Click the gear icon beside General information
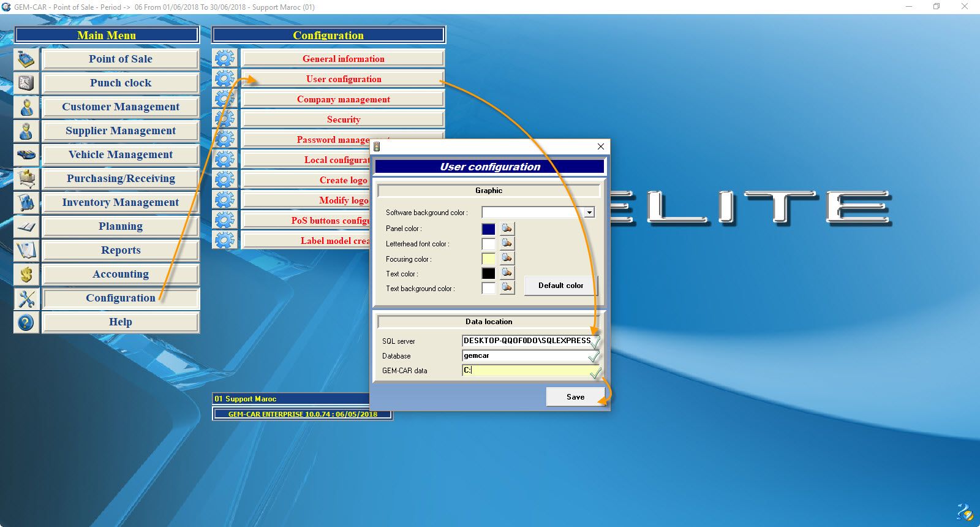This screenshot has height=527, width=980. tap(225, 58)
